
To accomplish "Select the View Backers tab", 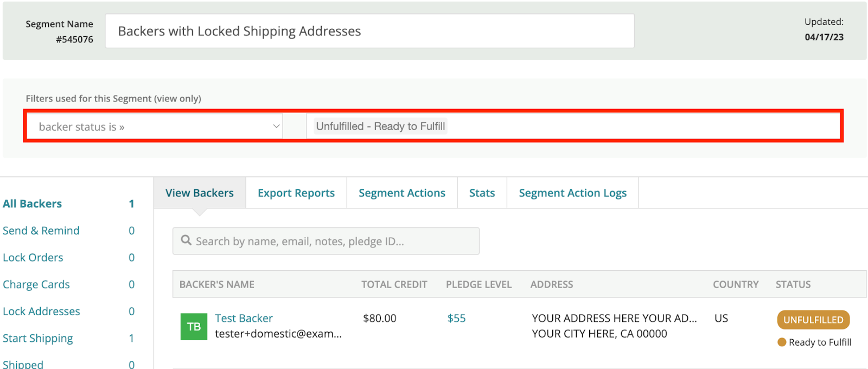I will [x=200, y=193].
